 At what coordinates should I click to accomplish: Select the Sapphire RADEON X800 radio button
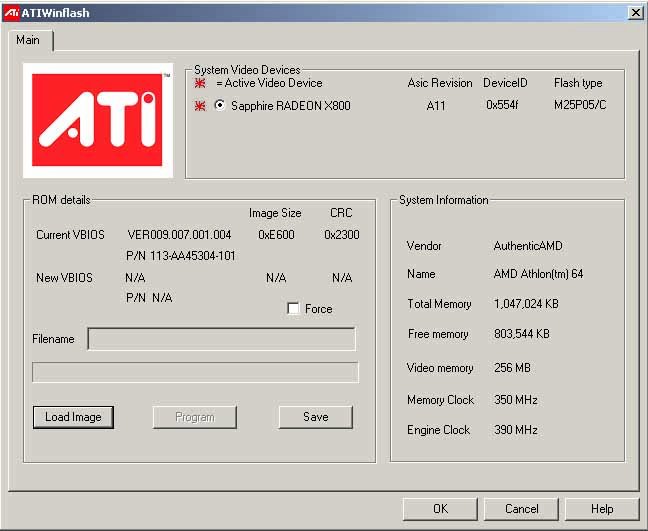[x=220, y=106]
